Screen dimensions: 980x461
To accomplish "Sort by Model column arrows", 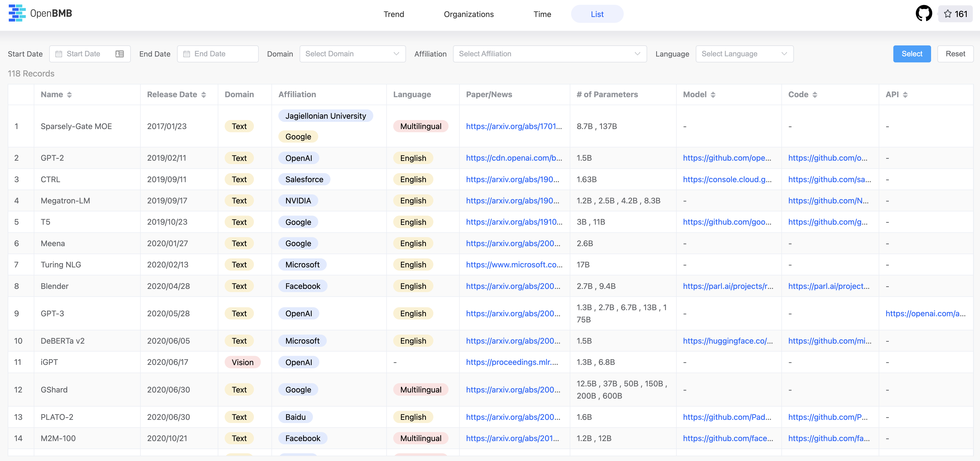I will pyautogui.click(x=713, y=95).
